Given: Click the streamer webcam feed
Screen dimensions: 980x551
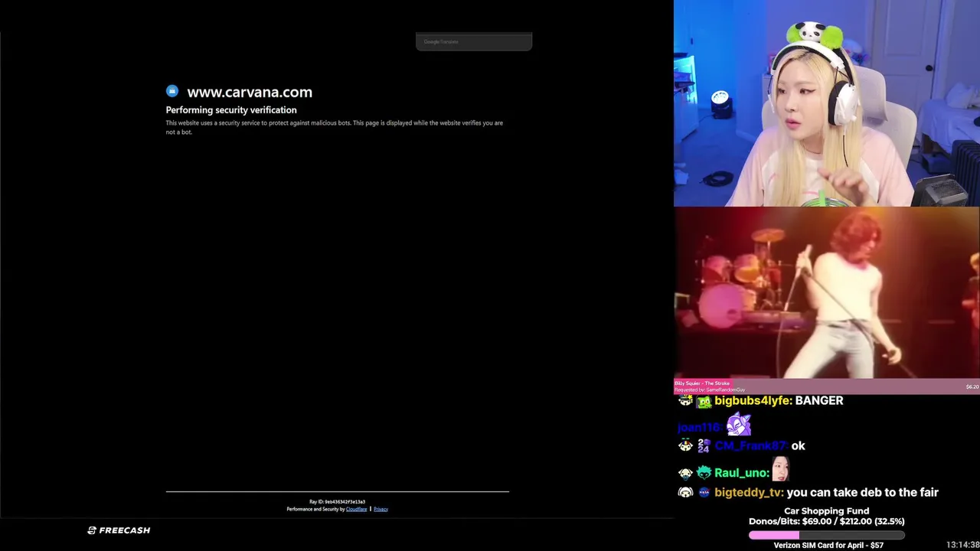Looking at the screenshot, I should (827, 103).
